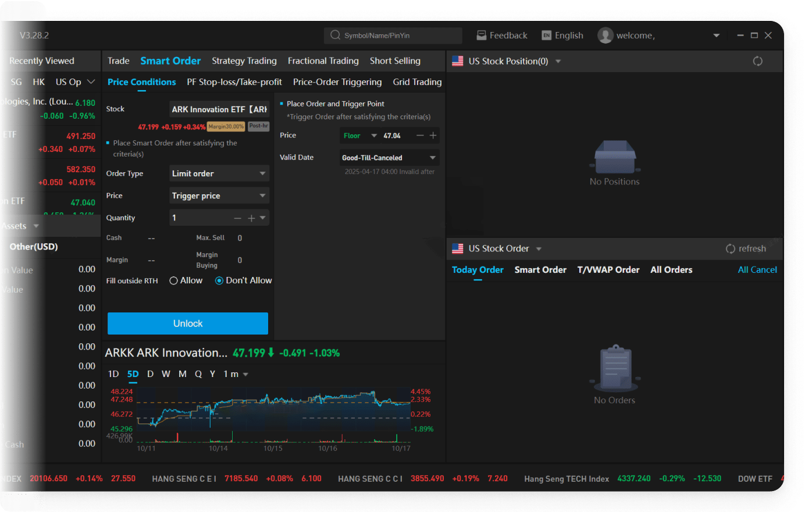Viewport: 812px width, 512px height.
Task: Click the Stock ARK Innovation ETF input field
Action: coord(219,109)
